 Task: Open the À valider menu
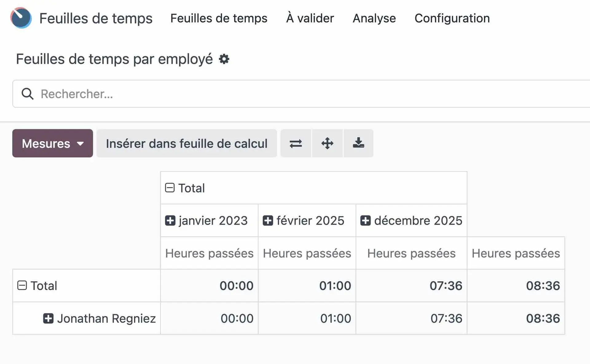pyautogui.click(x=310, y=18)
